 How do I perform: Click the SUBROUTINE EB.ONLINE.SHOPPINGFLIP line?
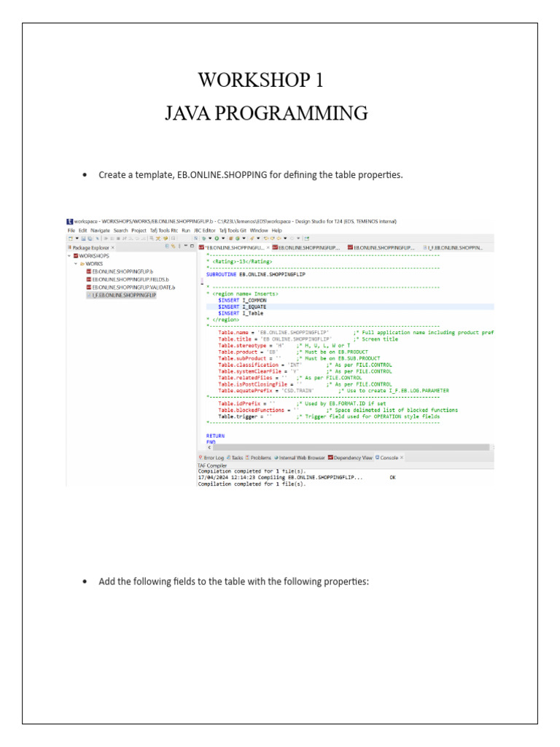(x=256, y=275)
